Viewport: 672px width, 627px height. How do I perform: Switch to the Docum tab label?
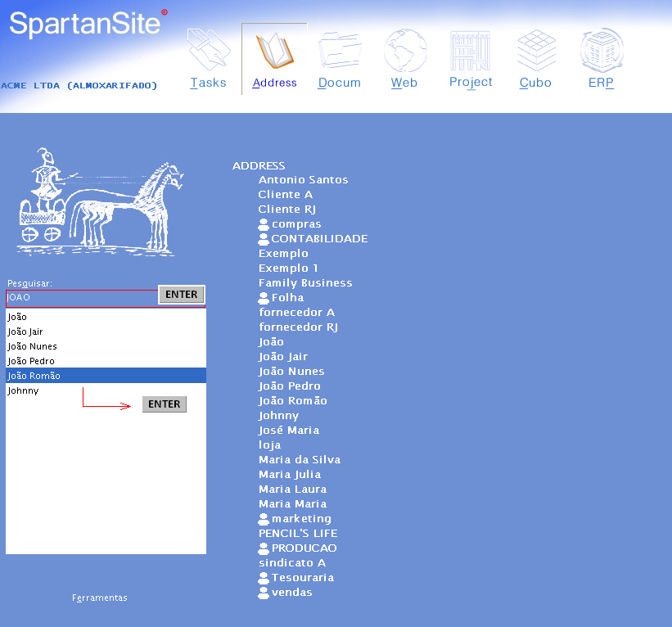(339, 83)
